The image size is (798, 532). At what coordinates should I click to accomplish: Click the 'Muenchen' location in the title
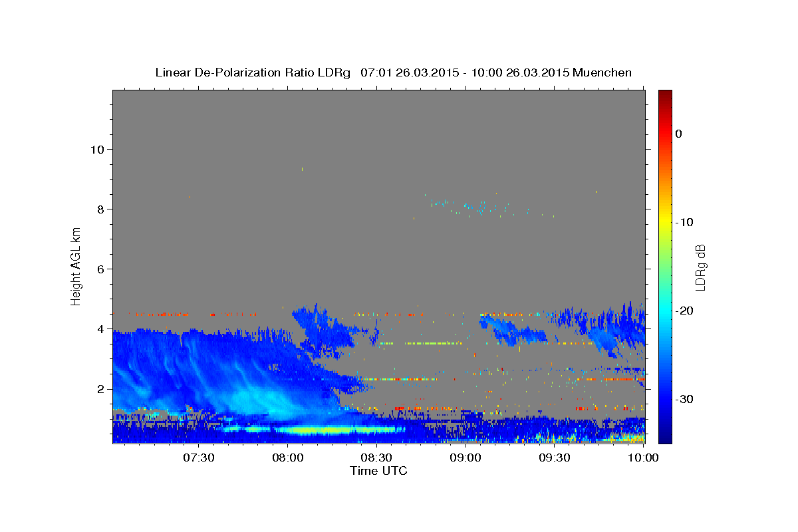(x=602, y=72)
